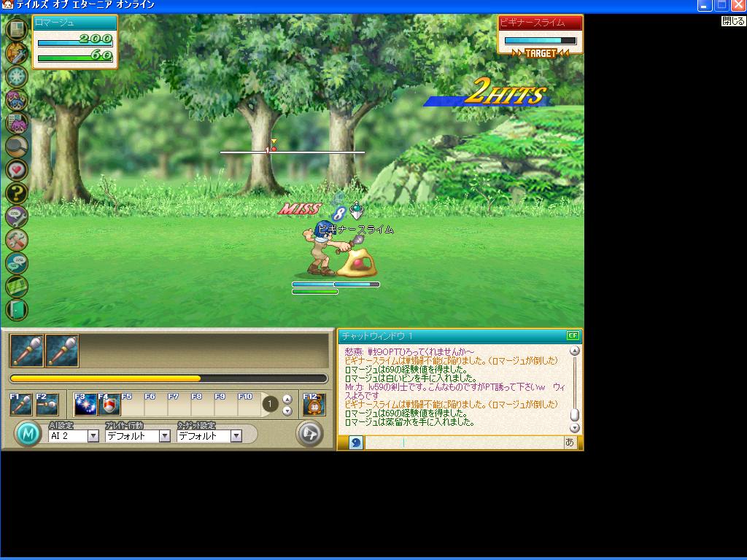Screen dimensions: 747x560
Task: Select the first mace in the queue
Action: pyautogui.click(x=27, y=351)
